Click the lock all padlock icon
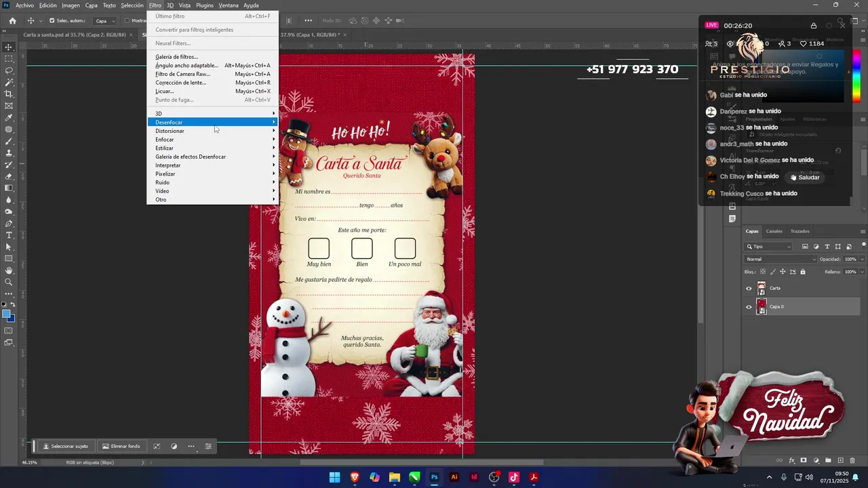868x488 pixels. (x=803, y=272)
